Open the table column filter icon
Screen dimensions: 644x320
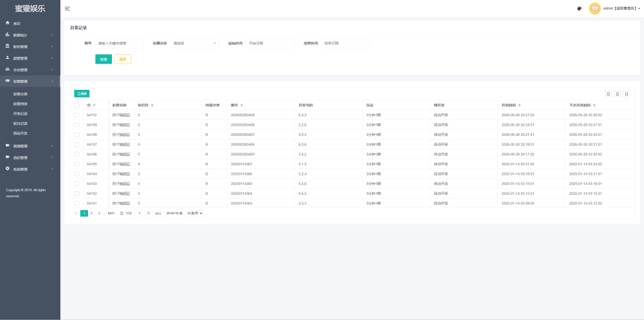click(x=608, y=94)
